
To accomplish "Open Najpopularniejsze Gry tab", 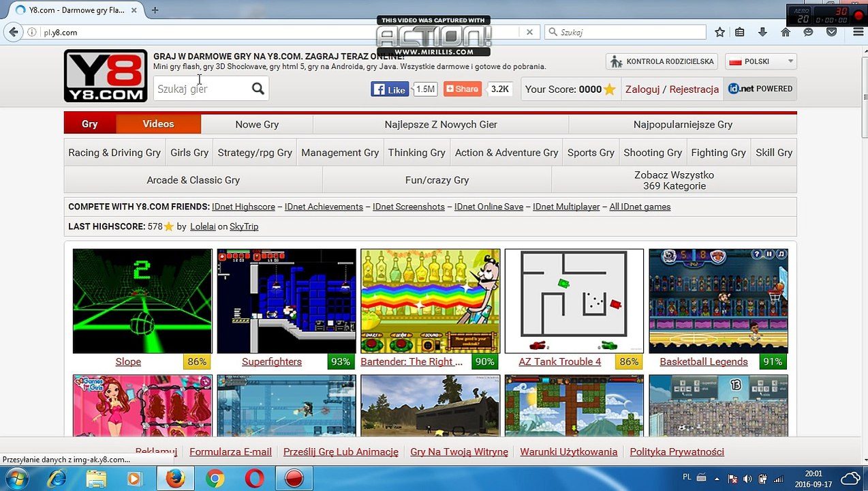I will click(x=683, y=124).
